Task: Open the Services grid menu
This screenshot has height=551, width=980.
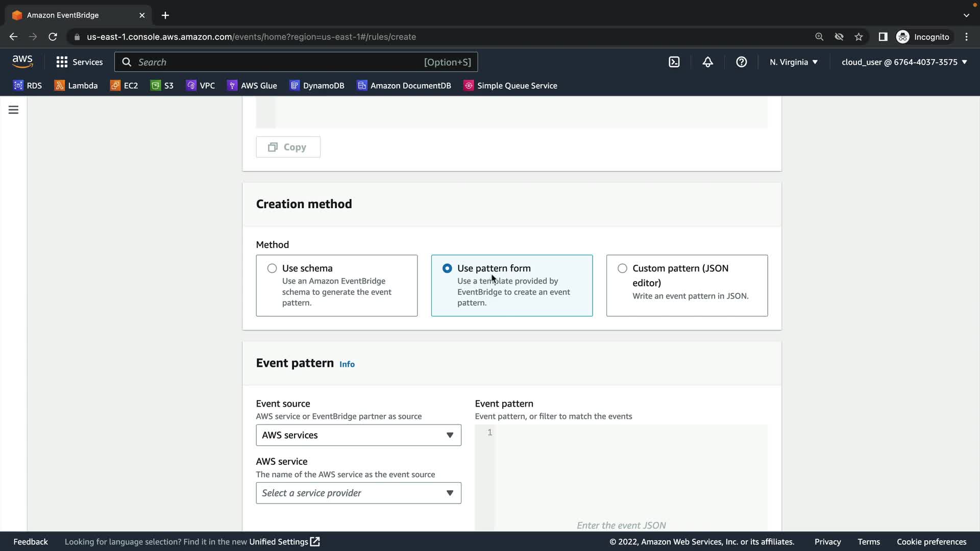Action: (79, 62)
